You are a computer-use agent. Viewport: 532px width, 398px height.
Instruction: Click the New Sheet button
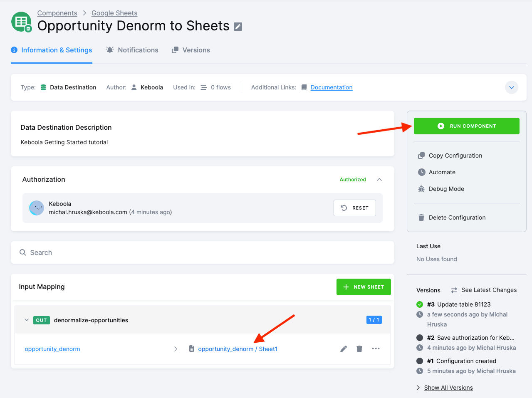point(364,287)
